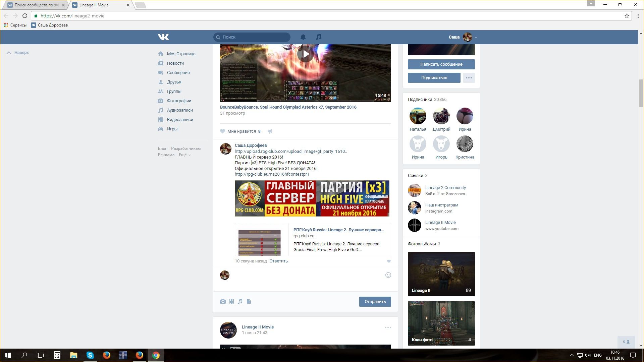Click Отправить to send comment
Viewport: 644px width, 362px height.
tap(375, 301)
